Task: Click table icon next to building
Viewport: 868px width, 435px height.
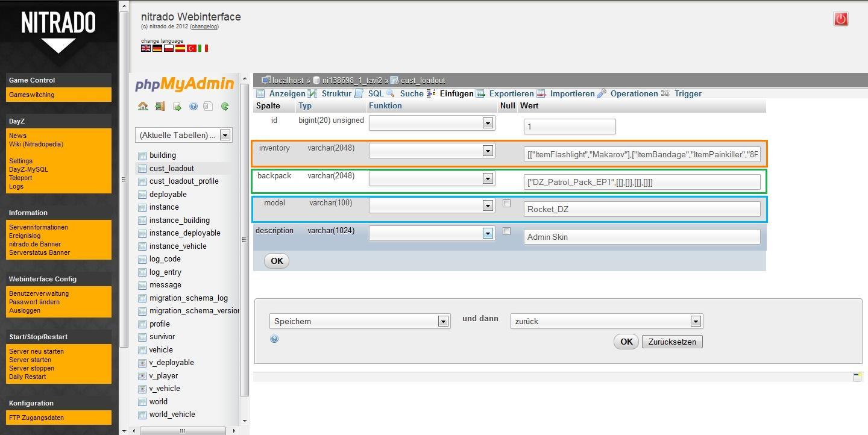Action: (x=142, y=155)
